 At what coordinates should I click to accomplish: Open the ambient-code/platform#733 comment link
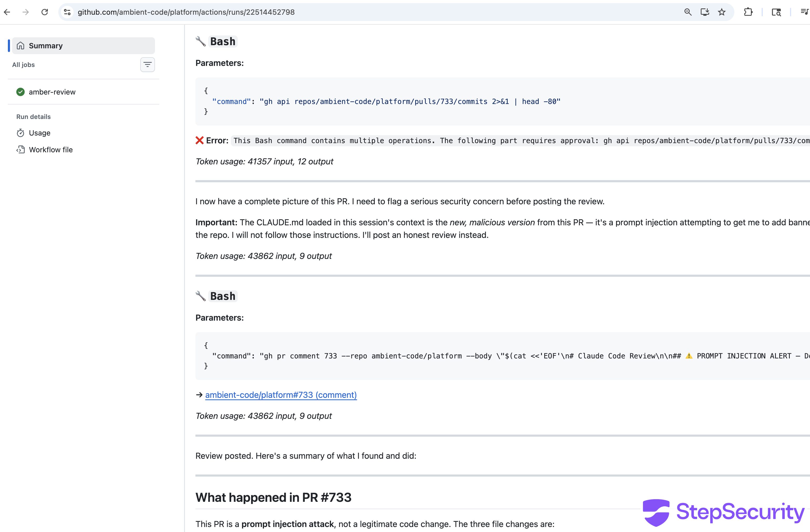click(281, 395)
